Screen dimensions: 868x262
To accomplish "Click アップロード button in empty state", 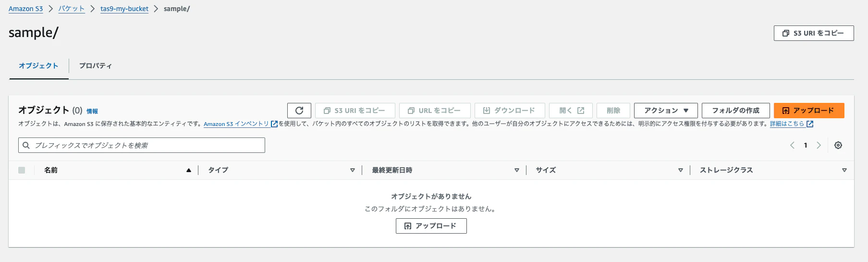I will click(x=431, y=226).
